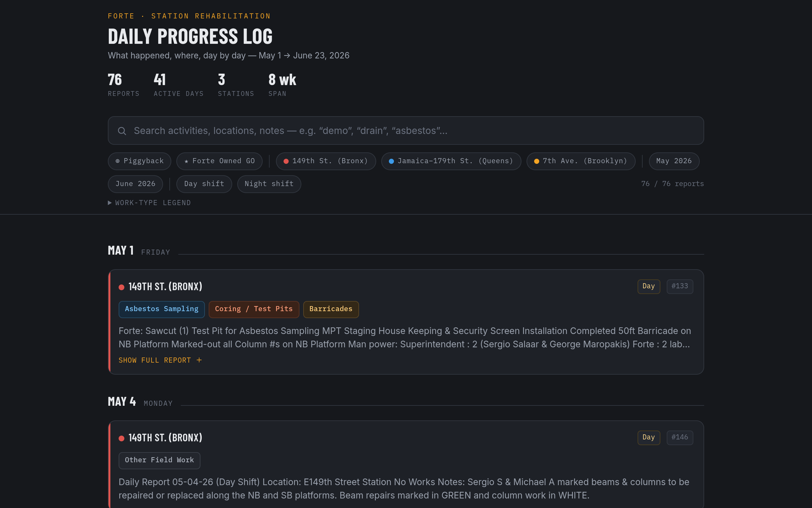Click the MAY 4 date heading
Viewport: 812px width, 508px height.
point(122,402)
